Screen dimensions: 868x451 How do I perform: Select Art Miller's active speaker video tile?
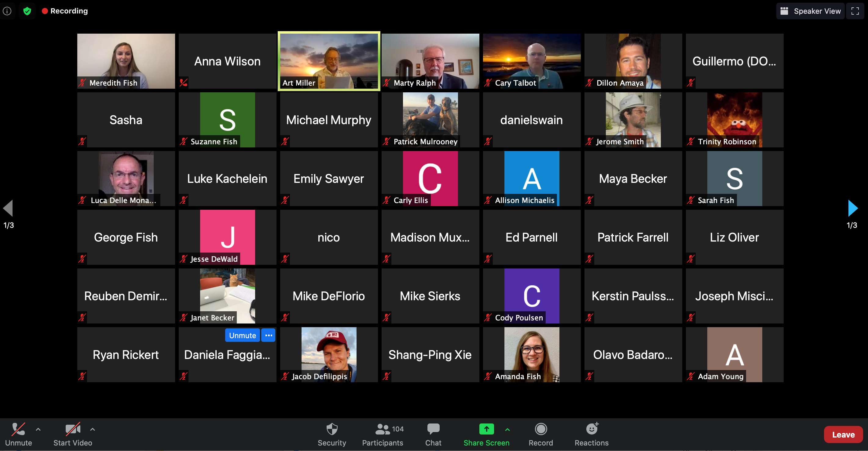coord(329,61)
